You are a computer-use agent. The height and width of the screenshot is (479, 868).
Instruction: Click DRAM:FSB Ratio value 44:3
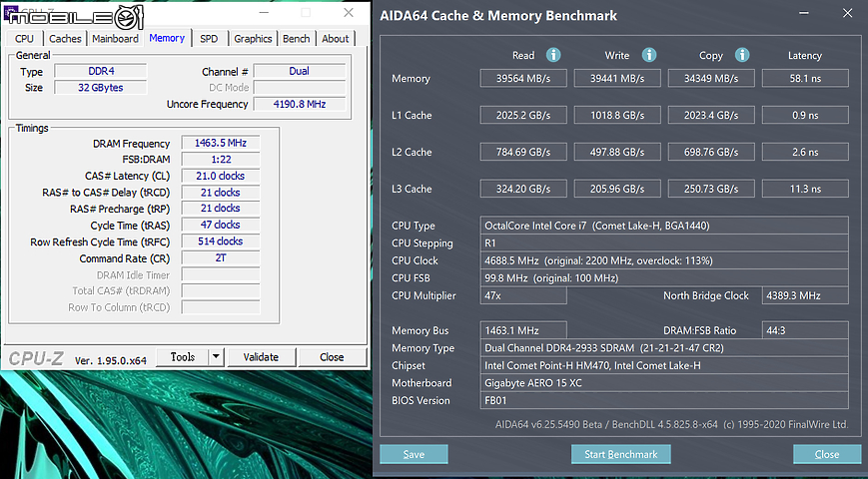click(x=805, y=330)
